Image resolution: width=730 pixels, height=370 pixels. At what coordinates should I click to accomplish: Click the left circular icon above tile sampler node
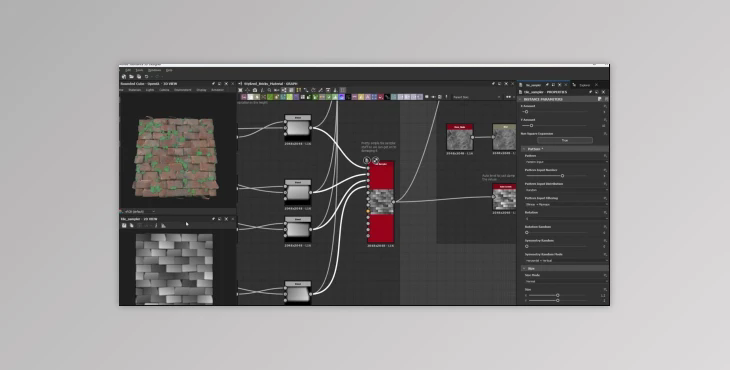tap(366, 160)
